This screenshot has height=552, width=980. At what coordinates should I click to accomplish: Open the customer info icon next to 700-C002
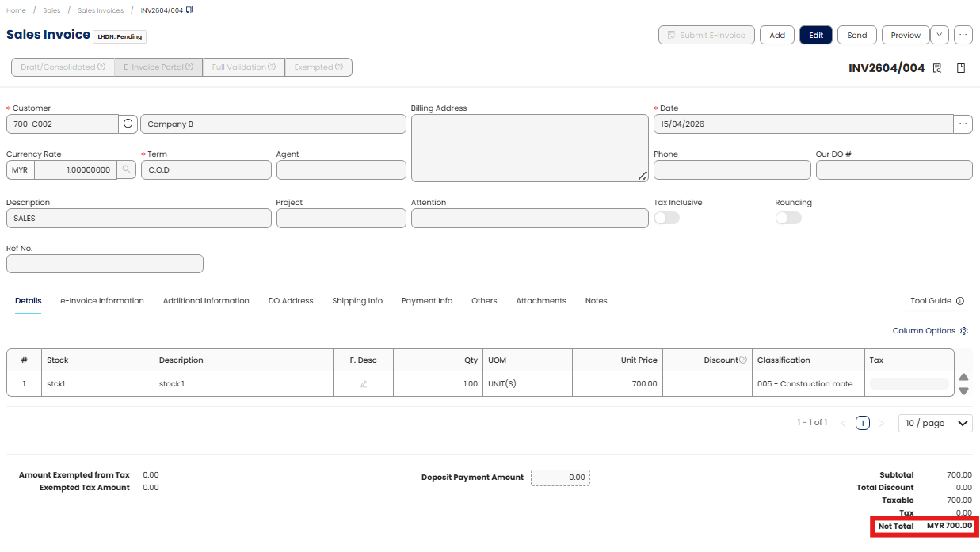click(128, 124)
